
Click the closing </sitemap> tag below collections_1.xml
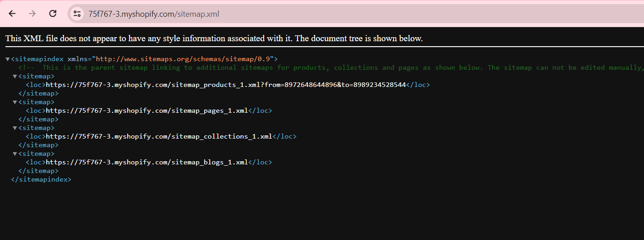point(38,145)
